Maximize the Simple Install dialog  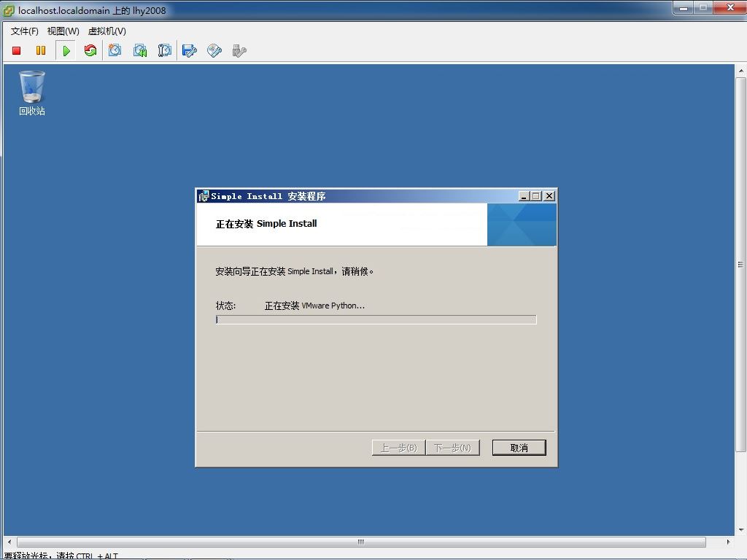[536, 195]
